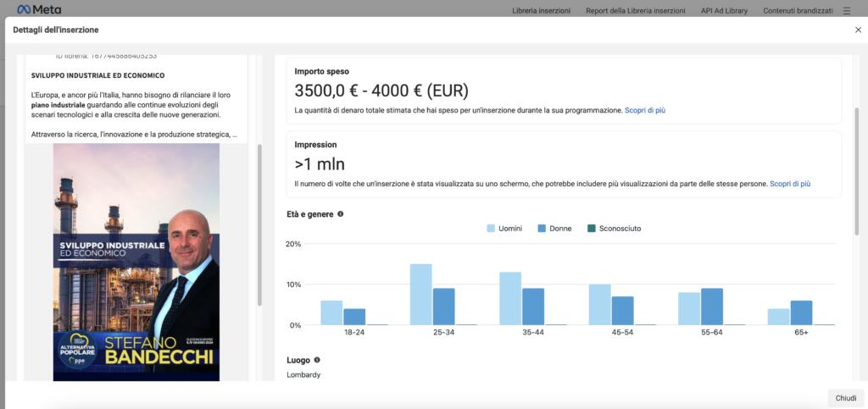Click the right panel vertical scrollbar
Screen dimensions: 868x409
855,169
